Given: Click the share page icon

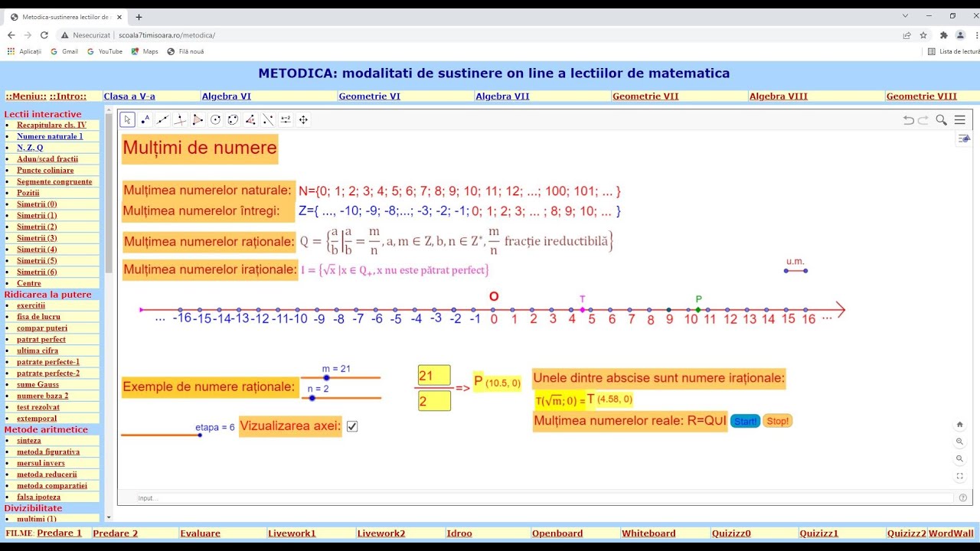Looking at the screenshot, I should tap(907, 35).
